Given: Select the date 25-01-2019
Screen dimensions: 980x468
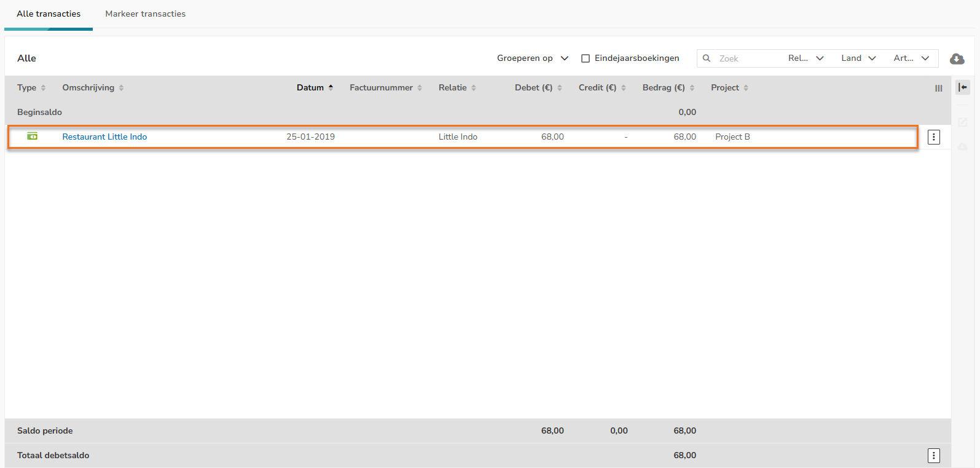Looking at the screenshot, I should [x=310, y=137].
